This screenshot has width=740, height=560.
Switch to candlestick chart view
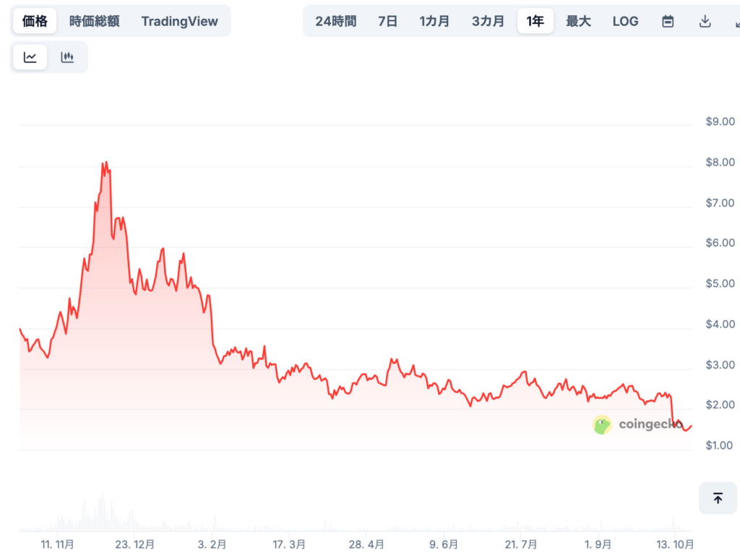(67, 58)
